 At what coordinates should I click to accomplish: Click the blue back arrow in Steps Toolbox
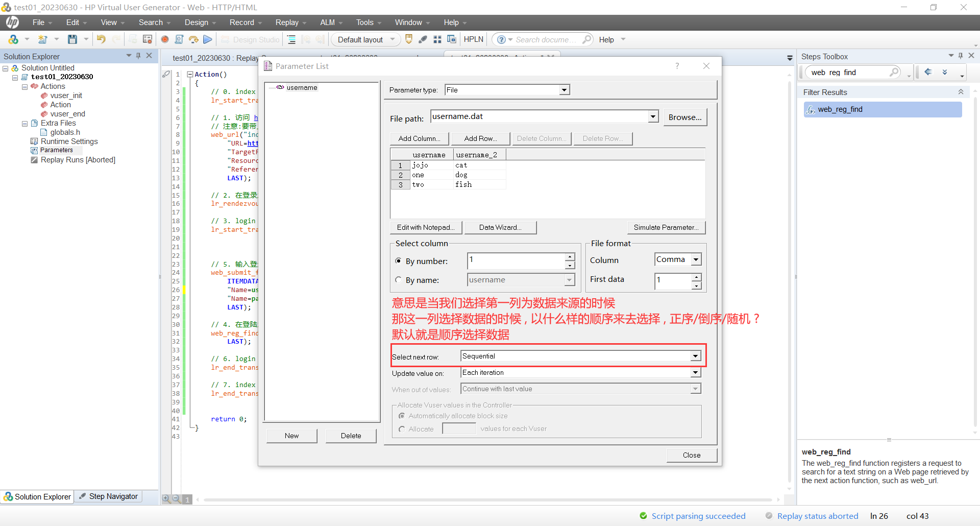pyautogui.click(x=928, y=72)
